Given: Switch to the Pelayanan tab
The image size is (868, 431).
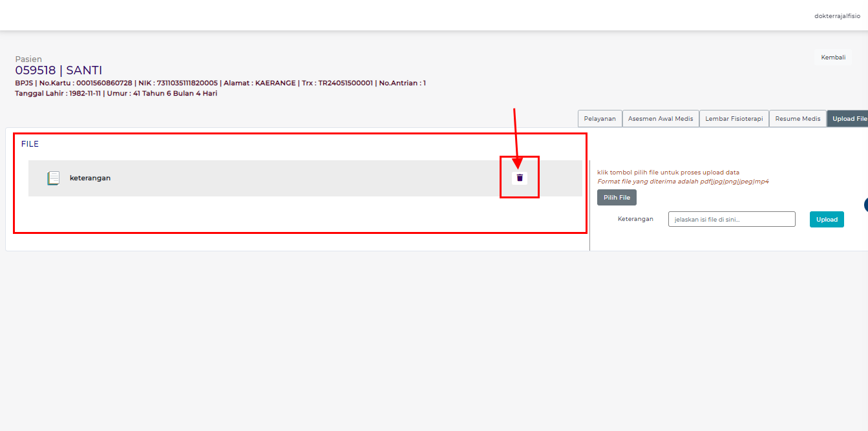Looking at the screenshot, I should pyautogui.click(x=599, y=119).
